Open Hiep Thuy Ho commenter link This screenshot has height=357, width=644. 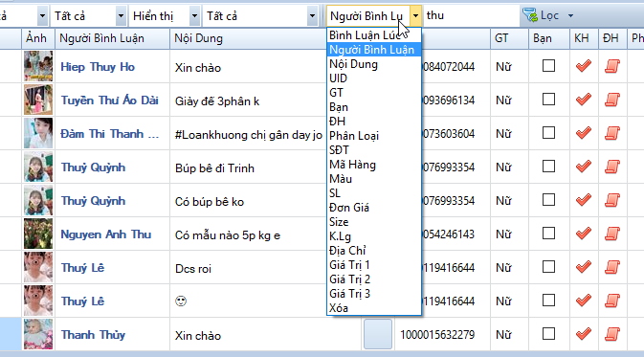pos(98,67)
